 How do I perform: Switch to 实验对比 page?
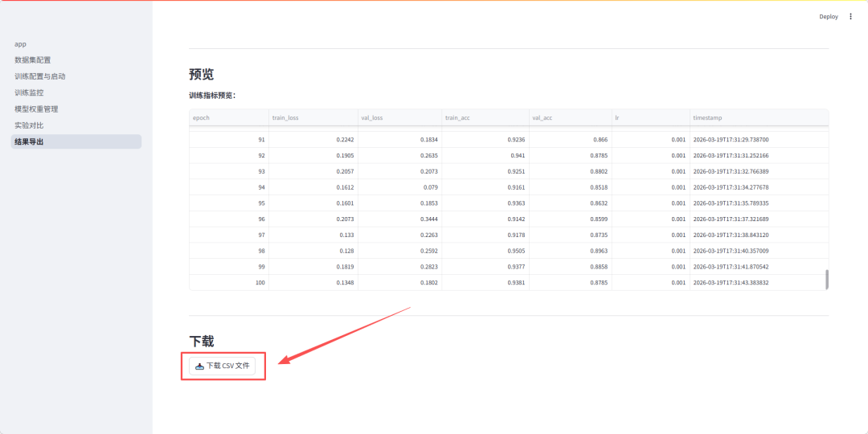pyautogui.click(x=29, y=125)
